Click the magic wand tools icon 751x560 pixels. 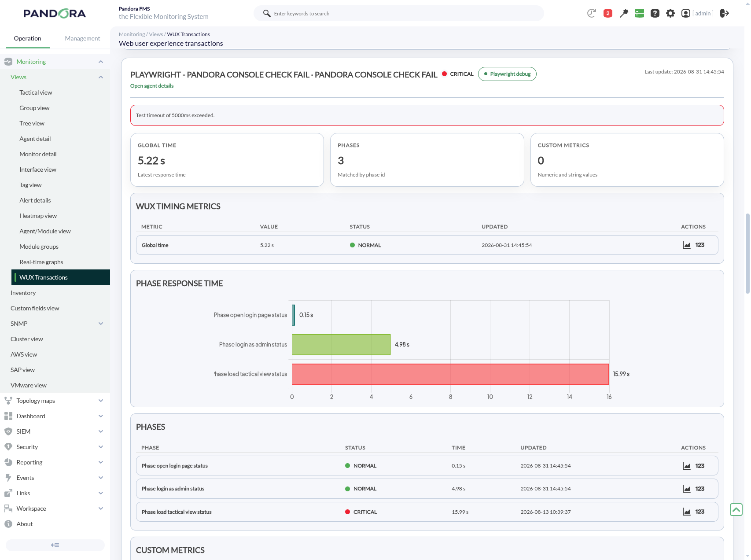624,13
